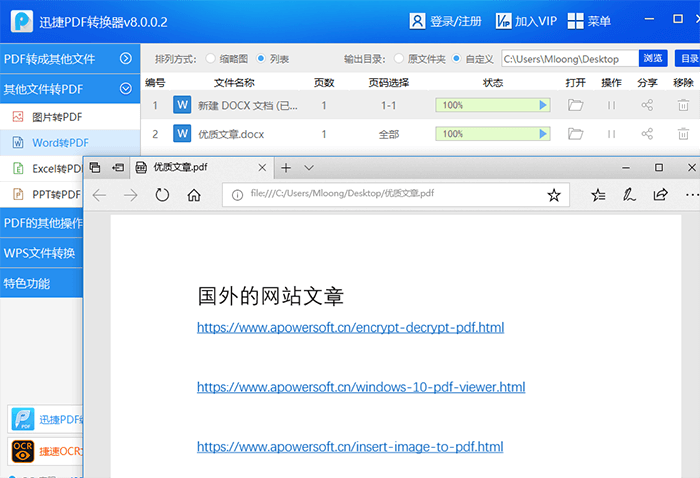
Task: Open the PDF的其他操作 section
Action: coord(42,223)
